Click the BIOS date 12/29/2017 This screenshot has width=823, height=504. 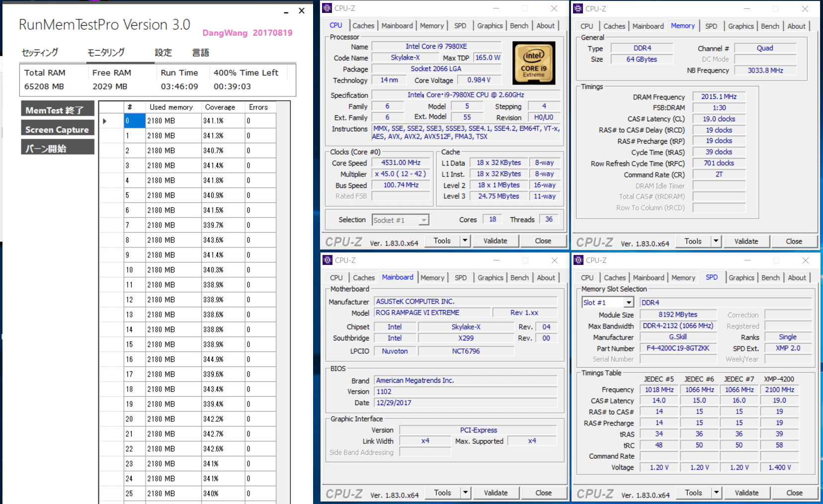[465, 403]
